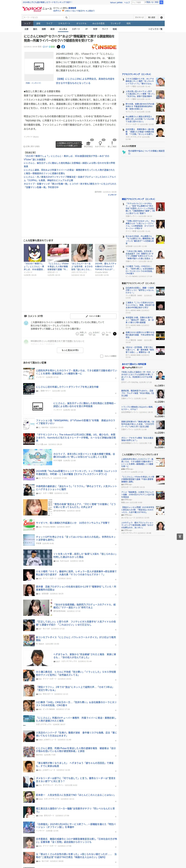Image resolution: width=186 pixels, height=868 pixels.
Task: Open the スポーツ category
Action: [76, 29]
